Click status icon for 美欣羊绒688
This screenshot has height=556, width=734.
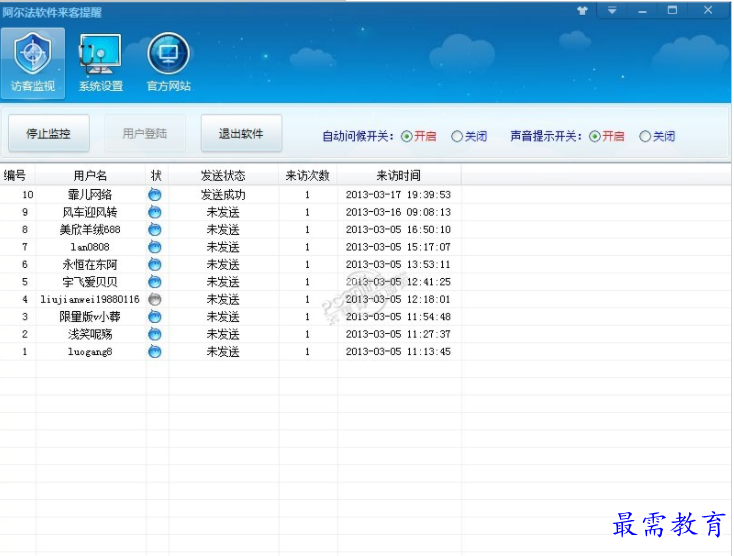[155, 230]
